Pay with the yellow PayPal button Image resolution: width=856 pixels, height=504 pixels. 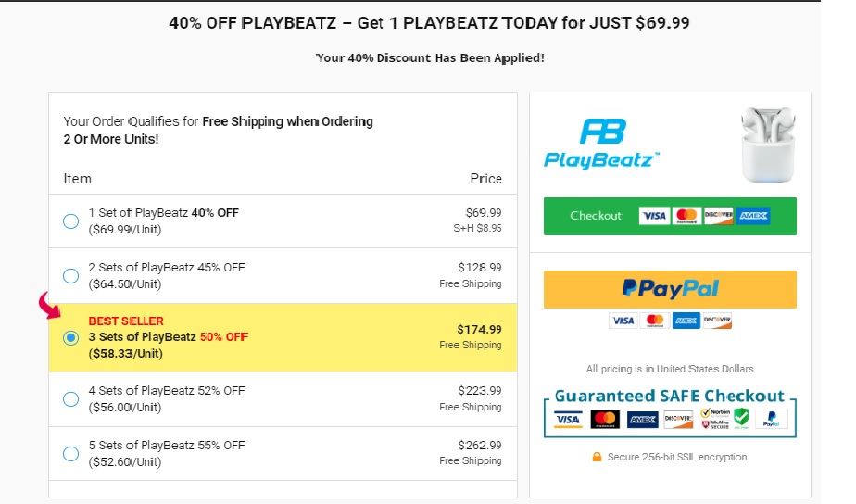pyautogui.click(x=670, y=289)
